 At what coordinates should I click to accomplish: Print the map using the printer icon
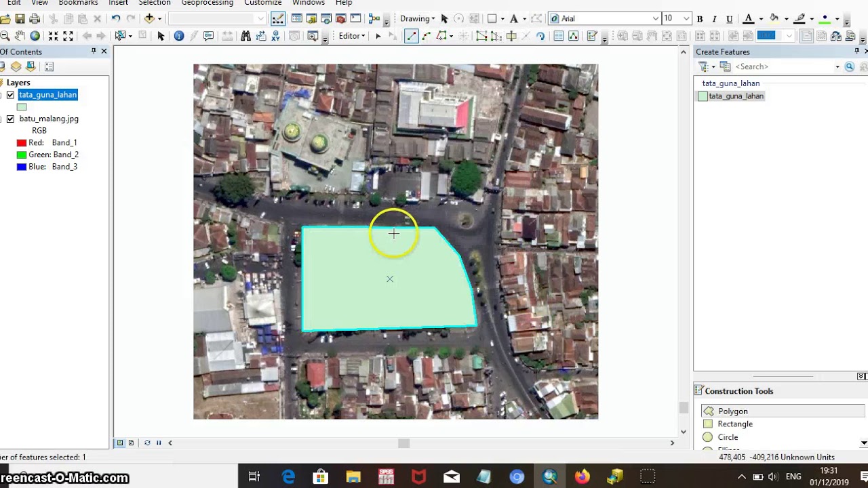pyautogui.click(x=35, y=19)
